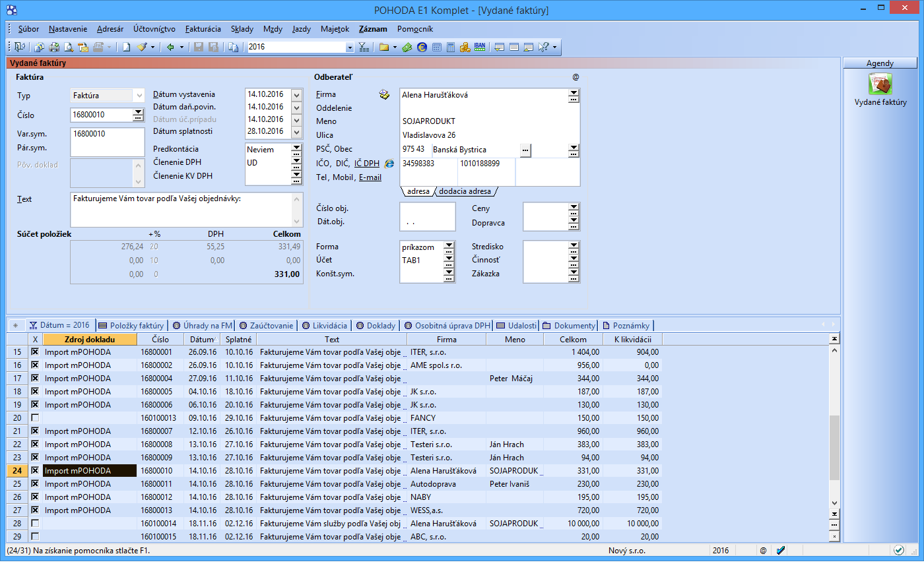Expand the Forma príkazom list button

[x=449, y=248]
